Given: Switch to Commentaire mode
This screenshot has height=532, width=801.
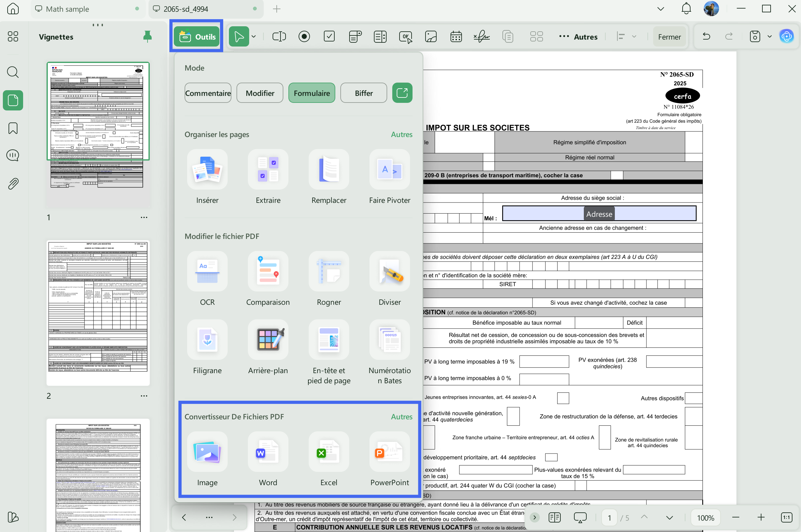Looking at the screenshot, I should click(x=208, y=93).
